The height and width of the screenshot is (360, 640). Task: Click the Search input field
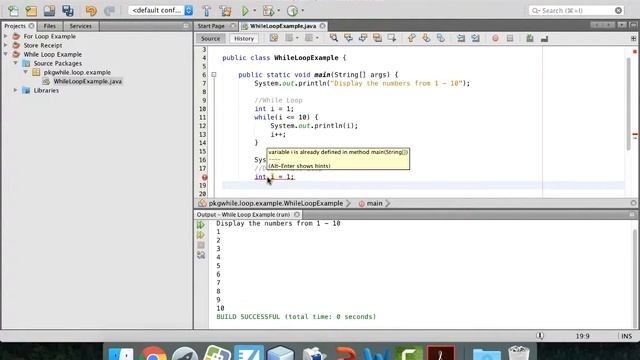click(576, 10)
